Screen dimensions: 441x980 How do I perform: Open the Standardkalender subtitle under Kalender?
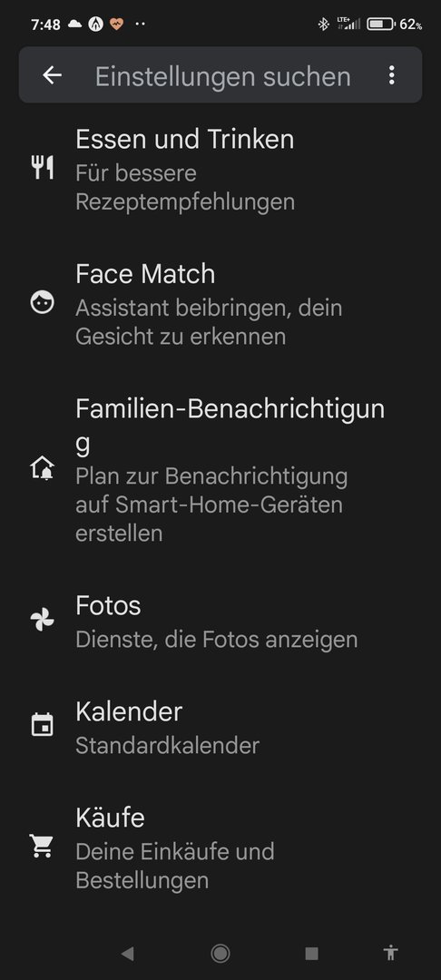(x=167, y=746)
